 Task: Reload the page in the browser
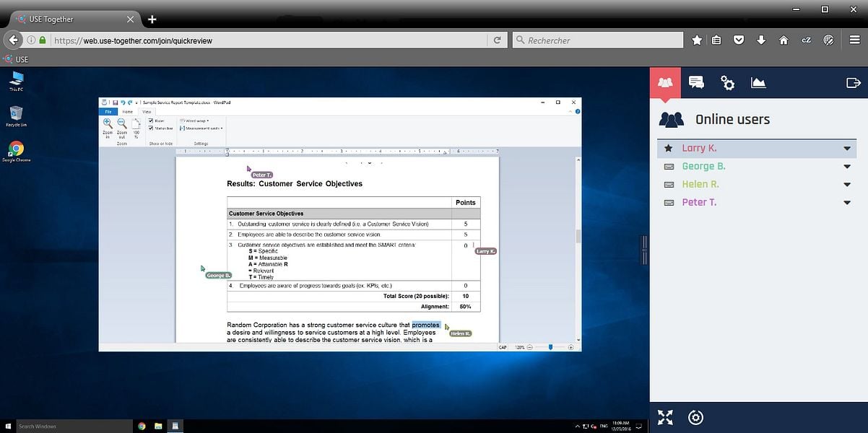click(x=497, y=40)
